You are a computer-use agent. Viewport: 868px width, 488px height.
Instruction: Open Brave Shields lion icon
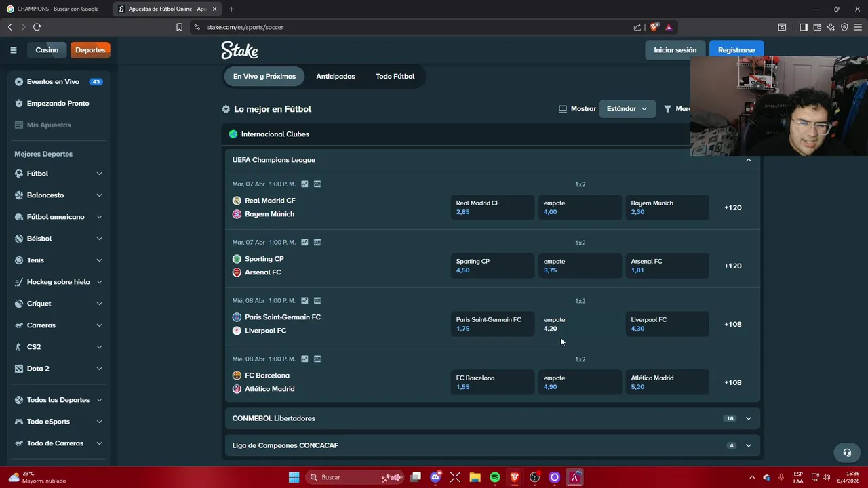(654, 27)
